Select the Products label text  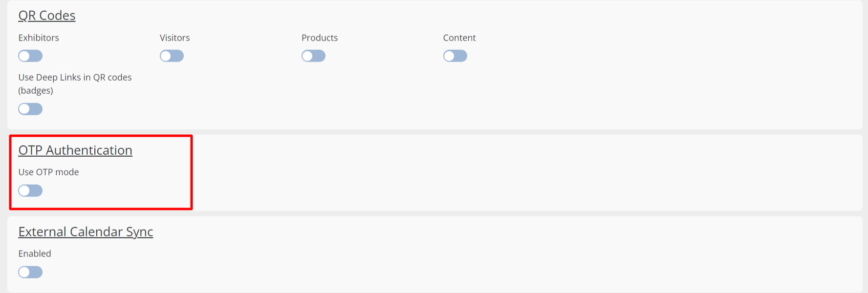tap(320, 38)
